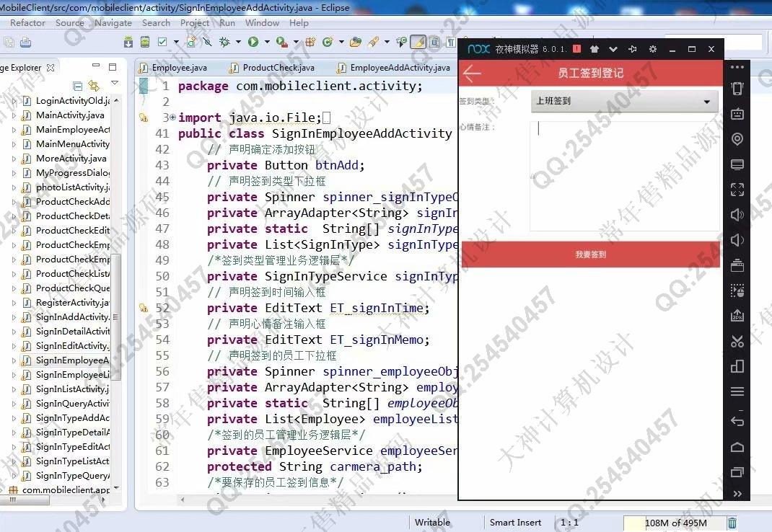Select MainActivity.java in Package Explorer
Image resolution: width=772 pixels, height=532 pixels.
(x=69, y=115)
